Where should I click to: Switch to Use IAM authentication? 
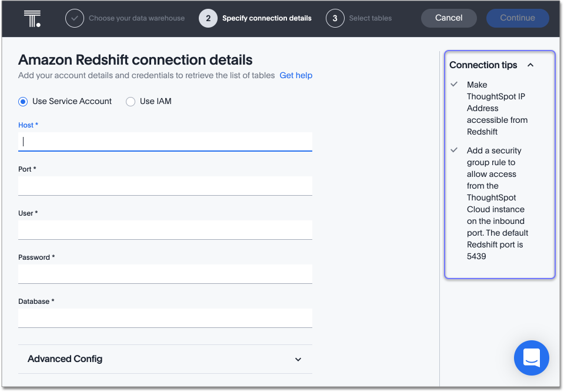pyautogui.click(x=130, y=101)
